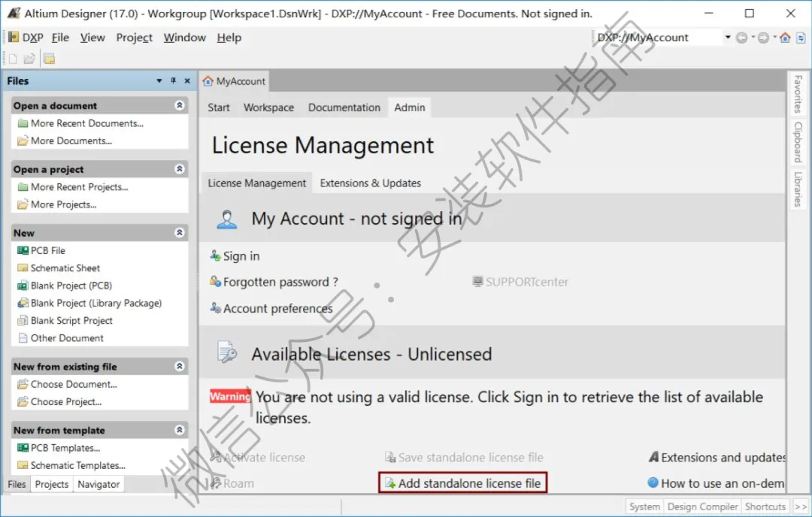Image resolution: width=812 pixels, height=517 pixels.
Task: Select the MyAccount document tab
Action: pos(234,81)
